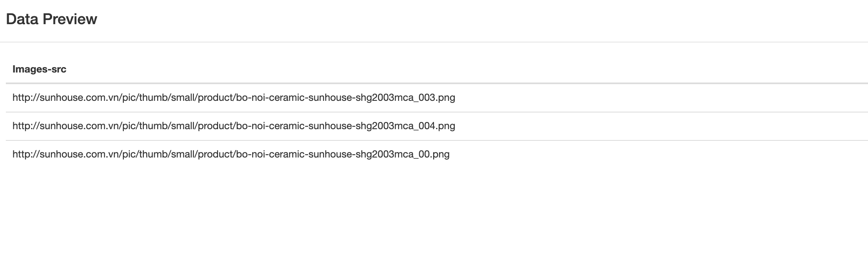This screenshot has width=868, height=270.
Task: Select the URL ending in shg2003mca_004.png
Action: (233, 126)
